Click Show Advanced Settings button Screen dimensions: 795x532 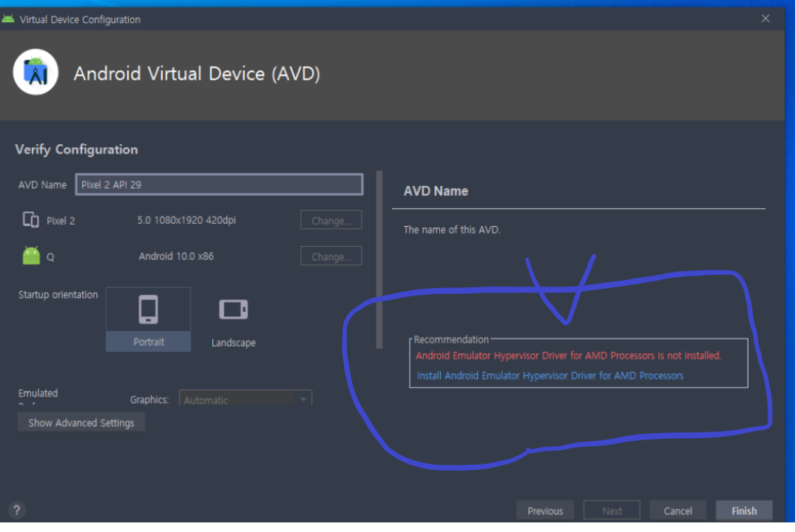81,423
